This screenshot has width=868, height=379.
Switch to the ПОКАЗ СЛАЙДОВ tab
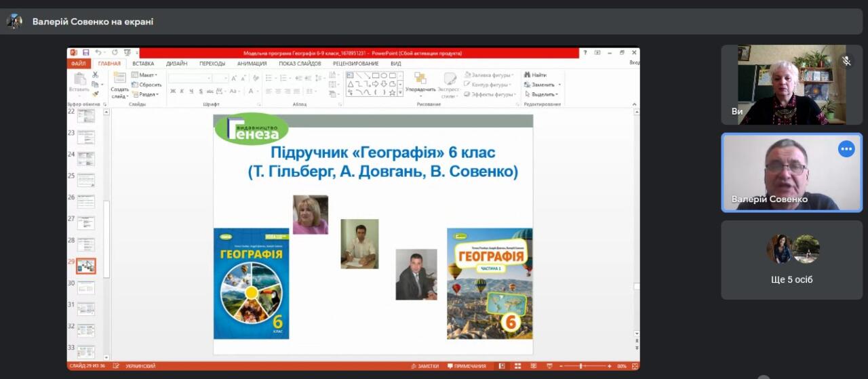tap(300, 64)
